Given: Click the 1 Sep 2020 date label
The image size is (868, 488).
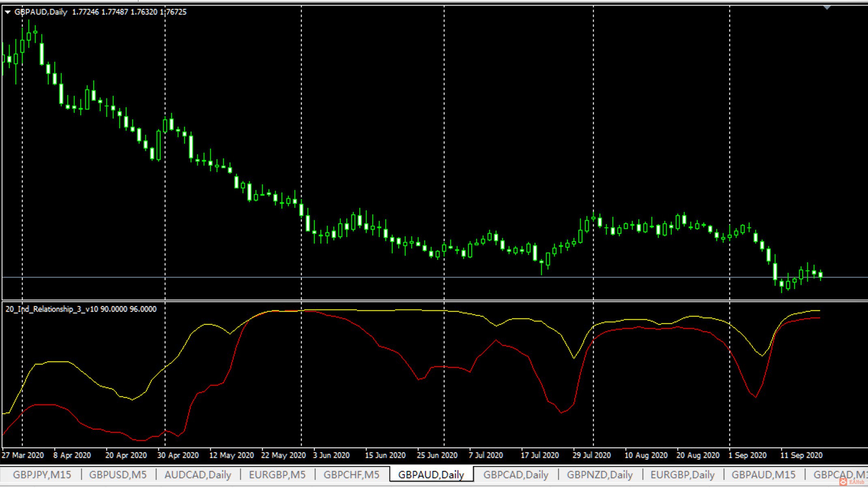Looking at the screenshot, I should pyautogui.click(x=748, y=455).
